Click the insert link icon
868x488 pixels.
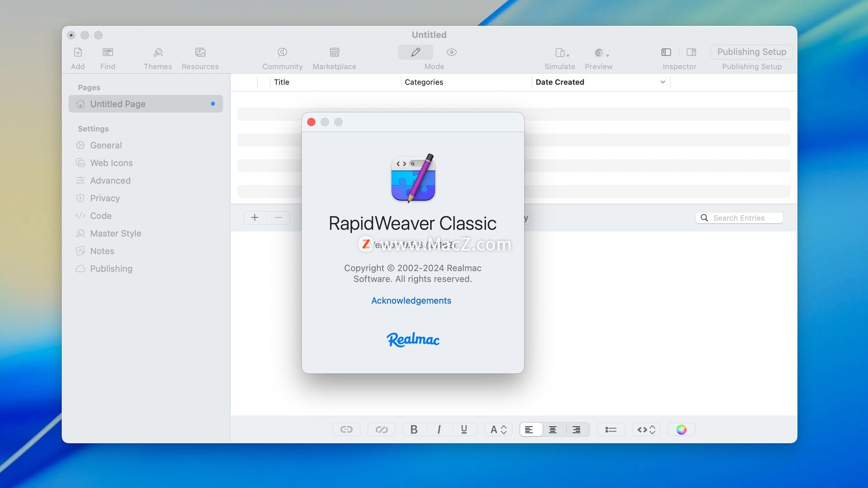click(x=346, y=430)
